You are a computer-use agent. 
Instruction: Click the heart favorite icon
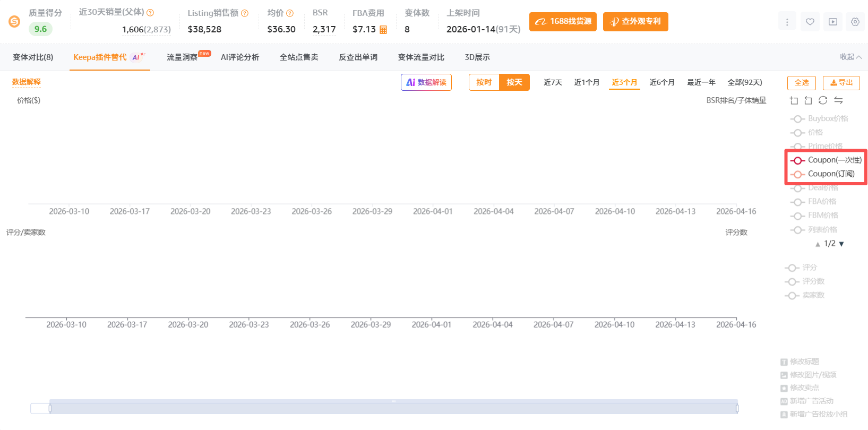tap(810, 22)
